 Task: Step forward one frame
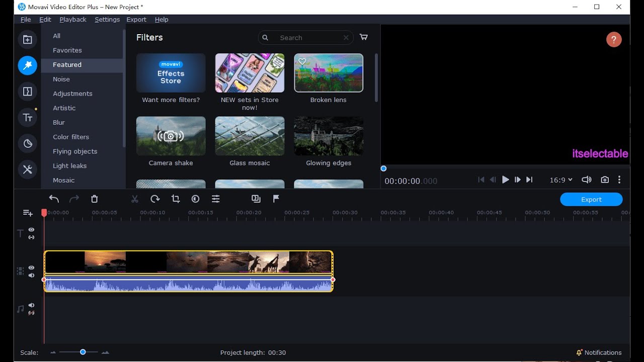click(x=517, y=180)
